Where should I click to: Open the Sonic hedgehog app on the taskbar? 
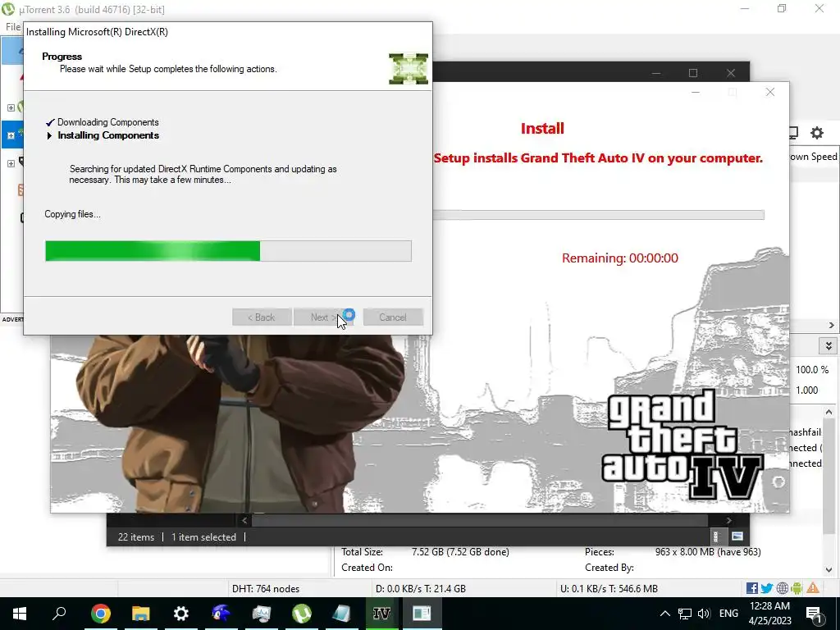[221, 614]
